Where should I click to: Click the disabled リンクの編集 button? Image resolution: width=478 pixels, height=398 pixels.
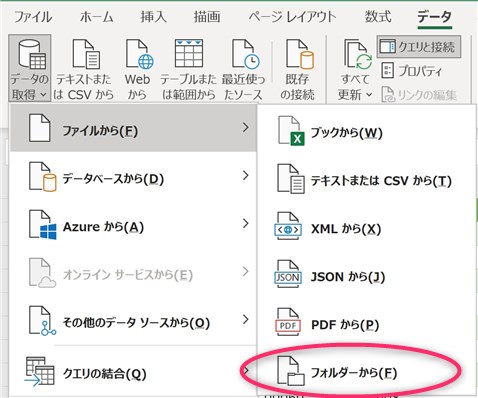419,95
